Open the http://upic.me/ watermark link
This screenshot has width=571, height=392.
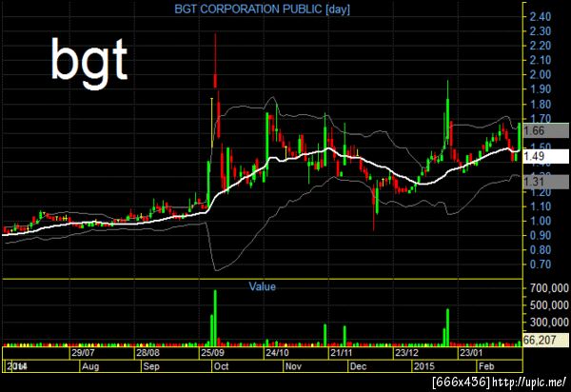click(529, 382)
